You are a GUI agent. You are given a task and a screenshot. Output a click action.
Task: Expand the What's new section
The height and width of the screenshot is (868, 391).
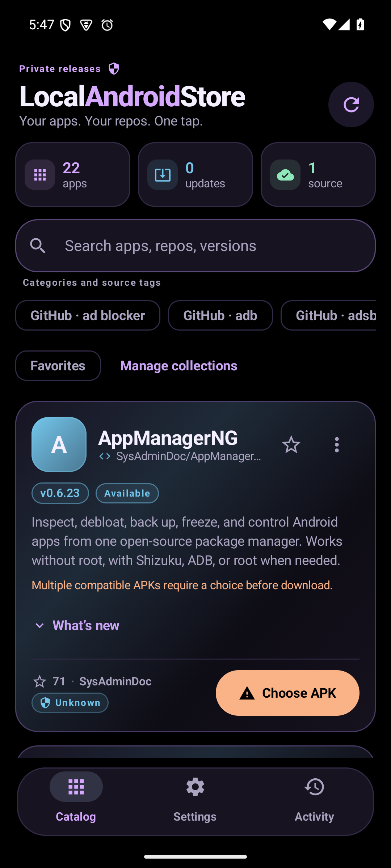click(x=77, y=625)
